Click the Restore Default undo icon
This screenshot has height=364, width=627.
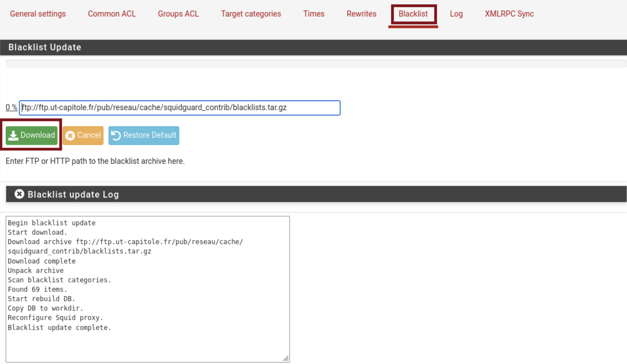[x=116, y=136]
